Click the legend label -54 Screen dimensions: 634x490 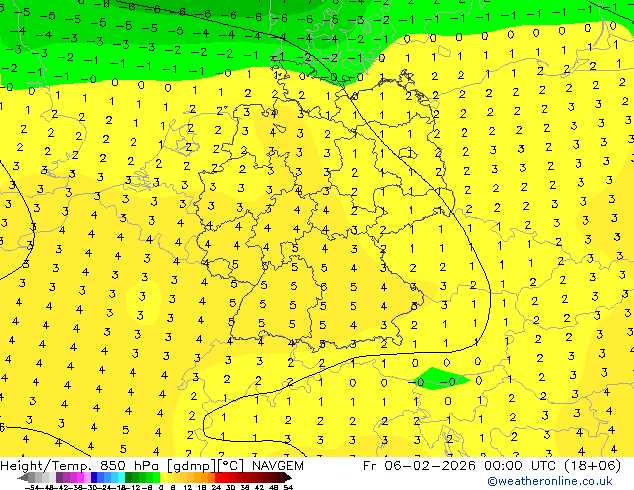point(32,487)
